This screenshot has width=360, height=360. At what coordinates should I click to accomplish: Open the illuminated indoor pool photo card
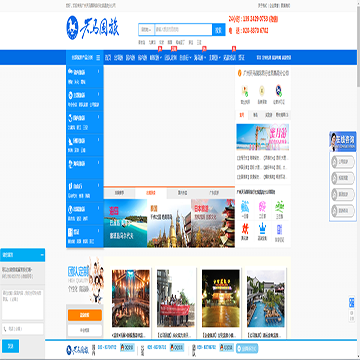coord(131,298)
